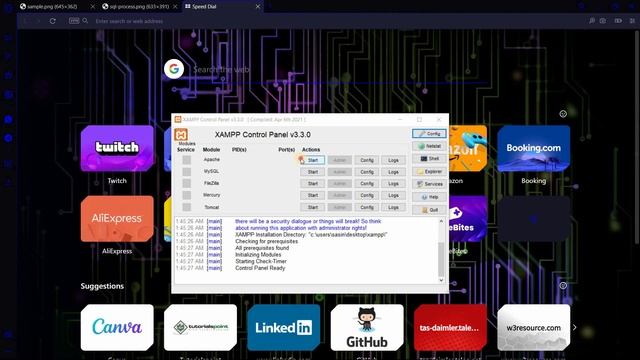Close the sample.png browser tab

click(x=93, y=7)
